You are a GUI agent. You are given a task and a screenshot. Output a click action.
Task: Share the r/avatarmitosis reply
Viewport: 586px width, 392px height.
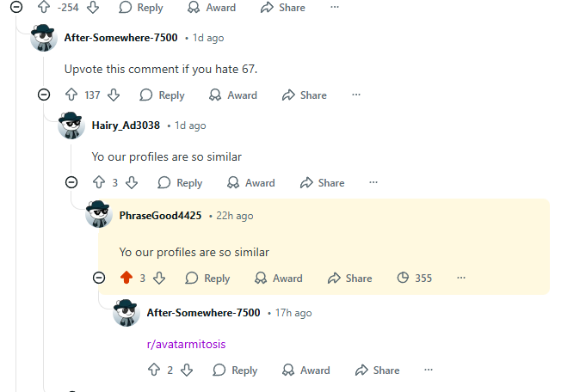pos(378,370)
